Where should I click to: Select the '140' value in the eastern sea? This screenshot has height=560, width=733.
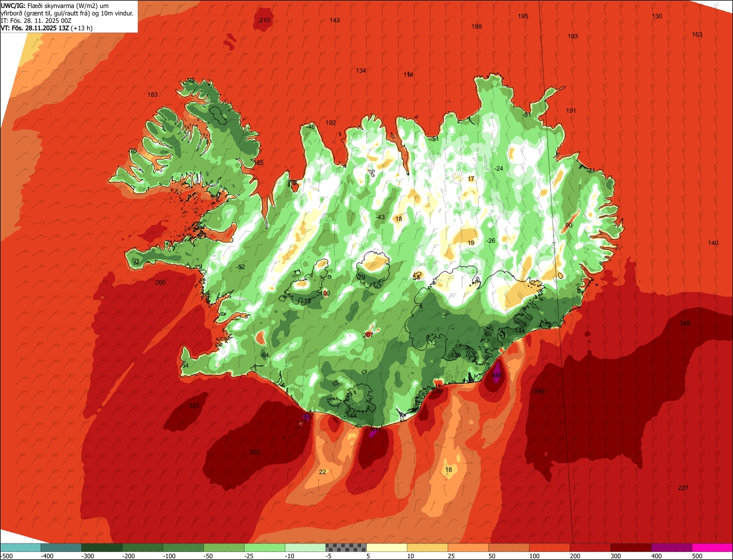point(713,243)
